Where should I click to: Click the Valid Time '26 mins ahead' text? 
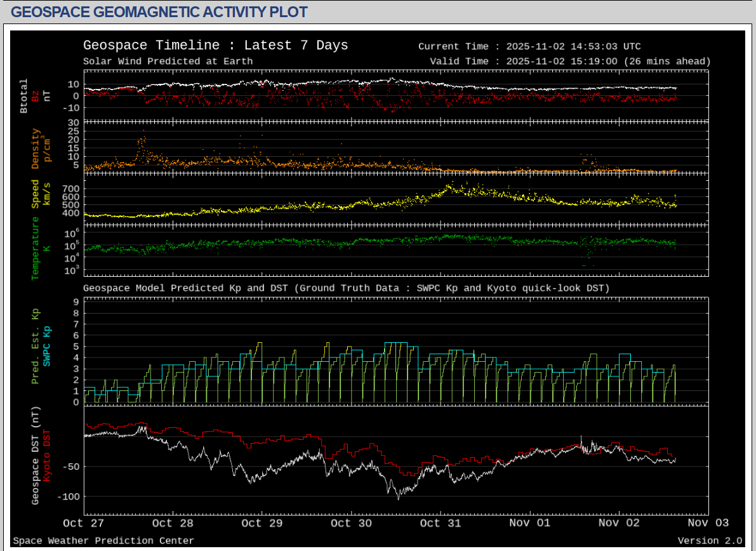pyautogui.click(x=666, y=62)
